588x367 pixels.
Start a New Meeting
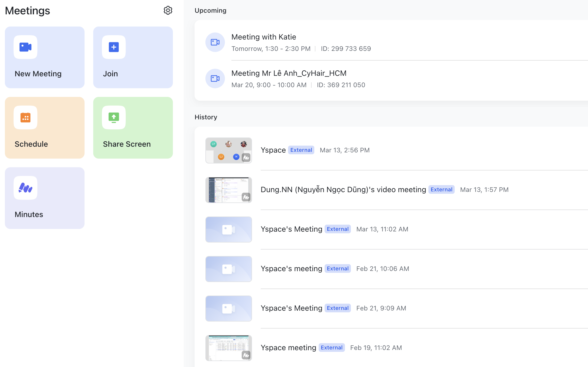pyautogui.click(x=45, y=57)
